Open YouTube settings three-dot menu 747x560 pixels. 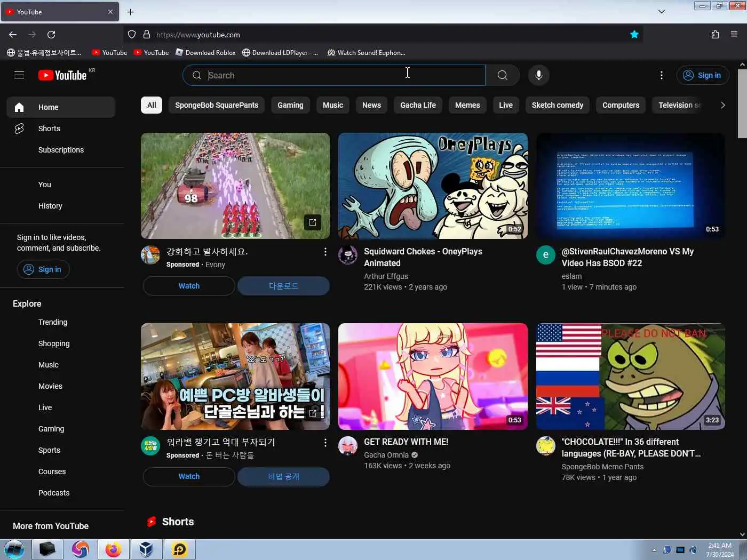[x=662, y=75]
